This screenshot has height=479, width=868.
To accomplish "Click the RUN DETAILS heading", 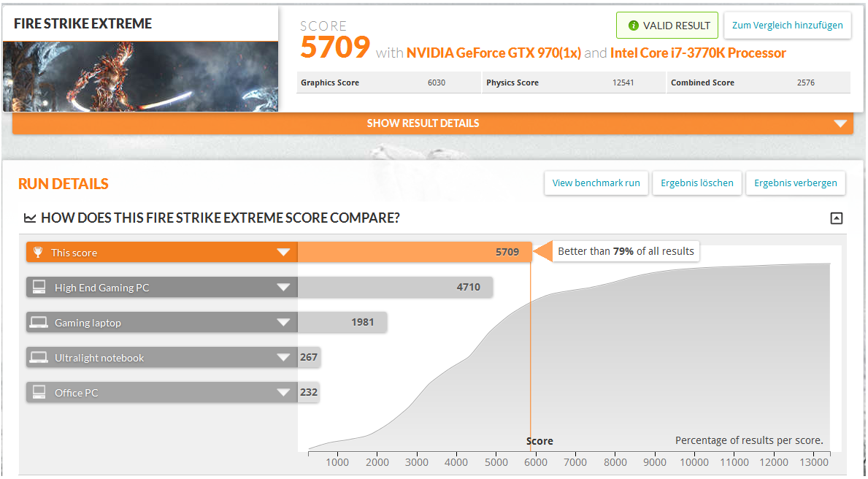I will pyautogui.click(x=63, y=184).
